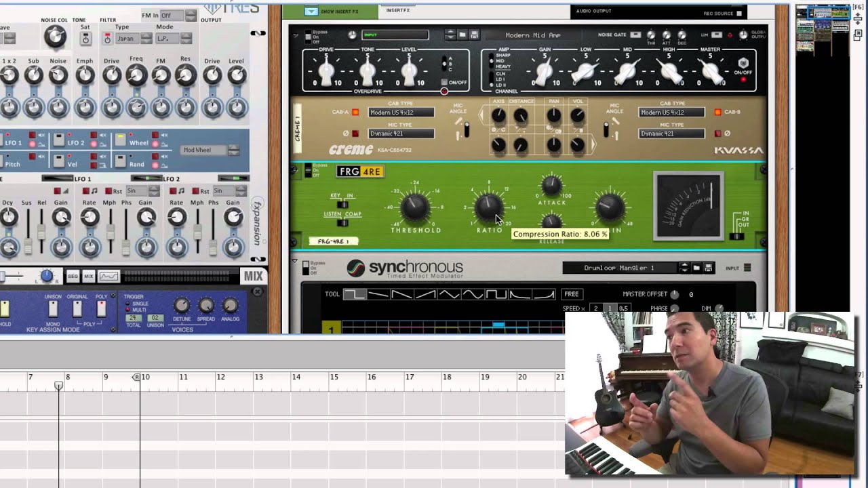
Task: Select the exponential decay curve tool in Synchronous
Action: 520,294
